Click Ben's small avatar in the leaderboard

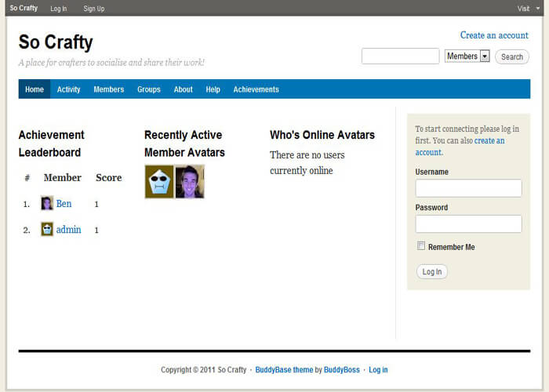point(47,203)
